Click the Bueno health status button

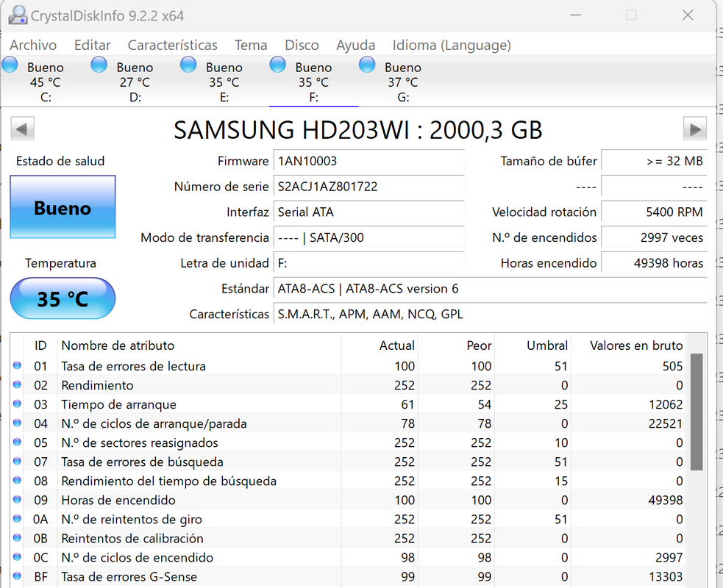63,207
